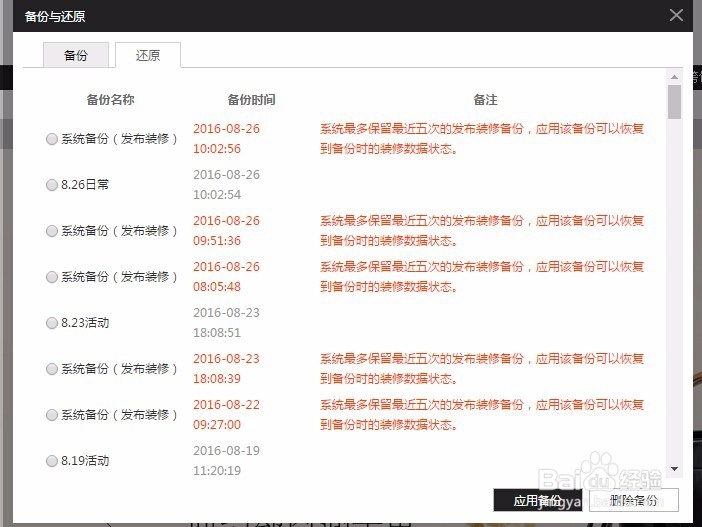Pick the 8.23活动 backup radio button
702x527 pixels.
52,323
